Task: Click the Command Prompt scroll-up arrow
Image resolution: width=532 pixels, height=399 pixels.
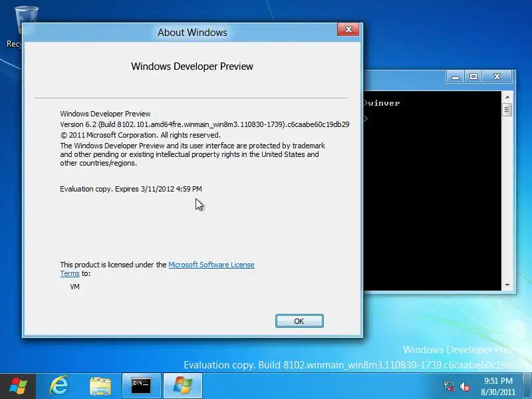Action: click(507, 97)
